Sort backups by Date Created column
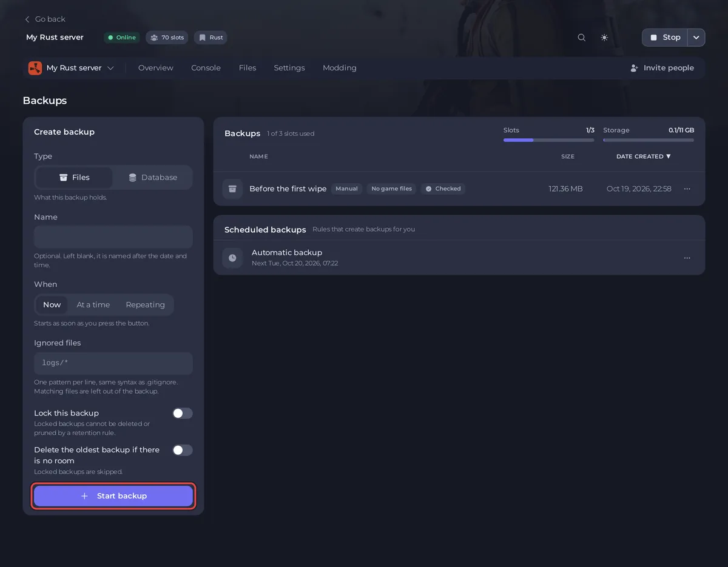 [644, 156]
